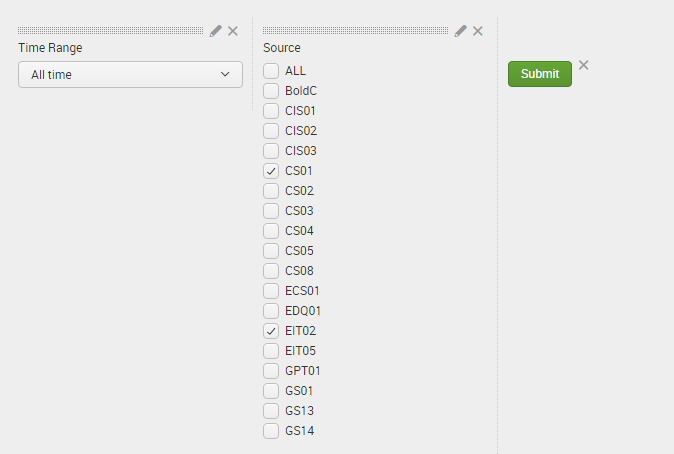Tick the CS05 checkbox
The image size is (674, 454).
271,251
